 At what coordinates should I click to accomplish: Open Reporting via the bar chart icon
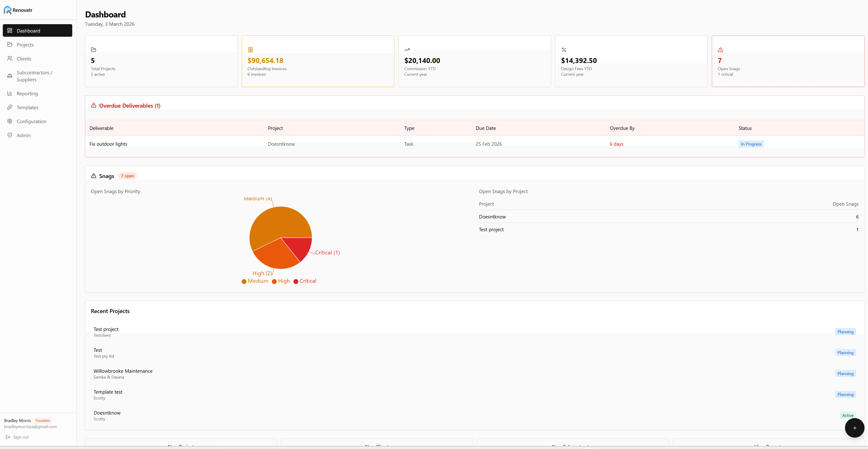[x=10, y=93]
